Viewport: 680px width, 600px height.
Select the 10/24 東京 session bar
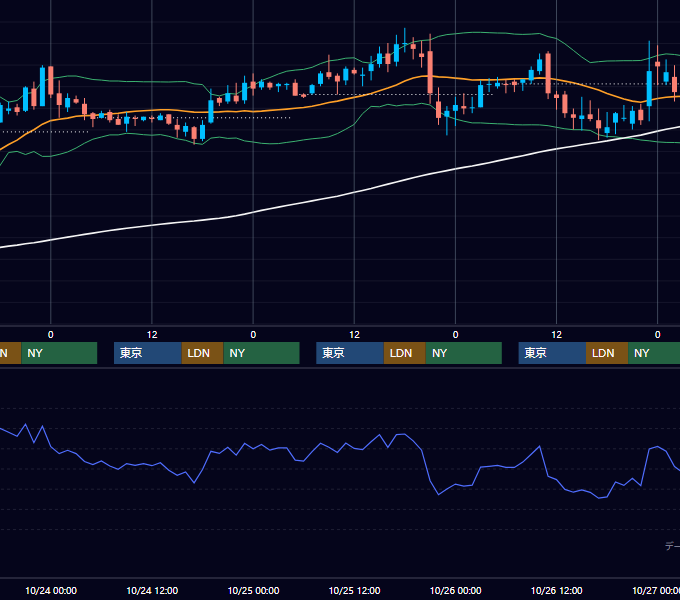tap(147, 353)
